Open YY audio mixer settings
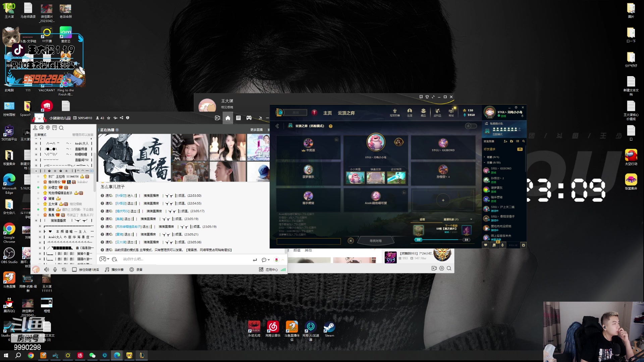 (x=64, y=269)
